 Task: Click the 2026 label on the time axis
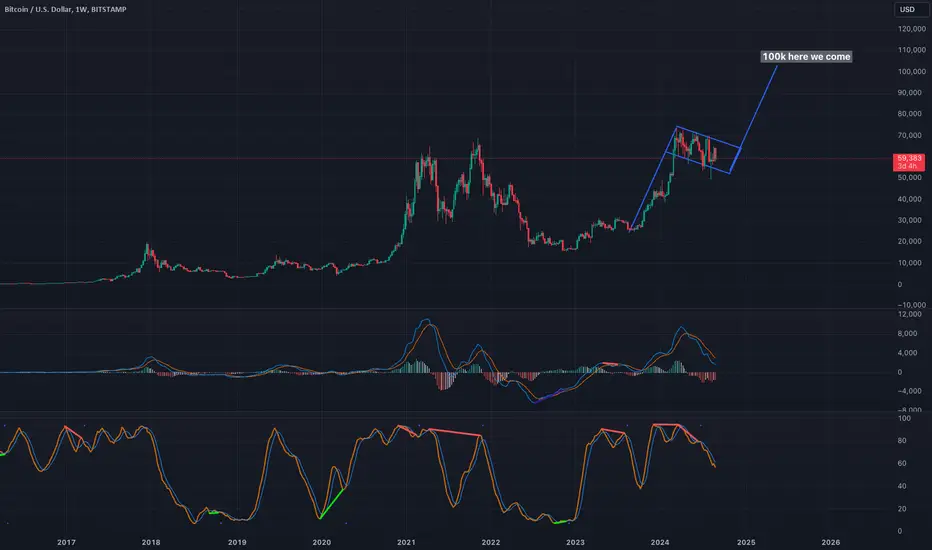pos(831,542)
